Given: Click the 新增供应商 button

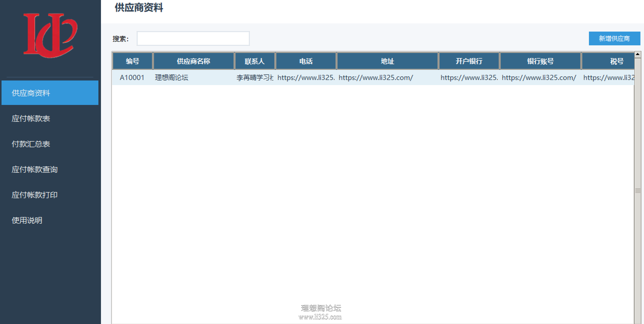Looking at the screenshot, I should [x=614, y=38].
